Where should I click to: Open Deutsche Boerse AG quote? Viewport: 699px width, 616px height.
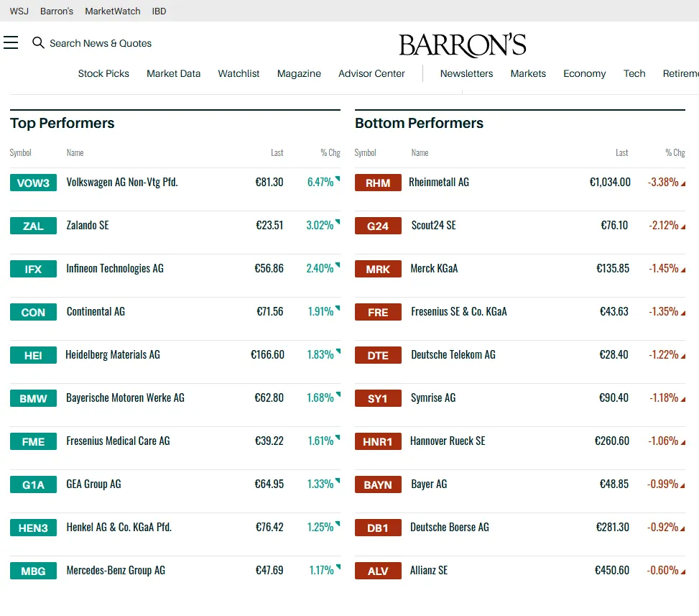[x=450, y=528]
